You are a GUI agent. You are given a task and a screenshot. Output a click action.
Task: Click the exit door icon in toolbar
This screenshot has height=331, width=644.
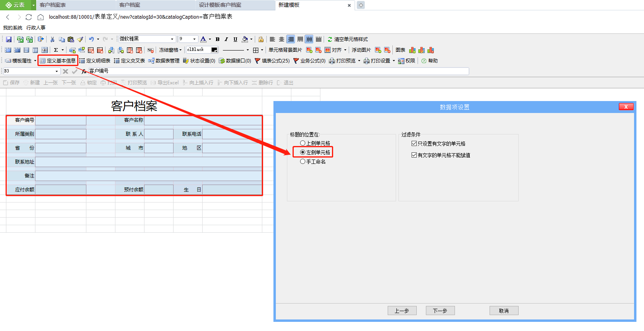[x=40, y=39]
